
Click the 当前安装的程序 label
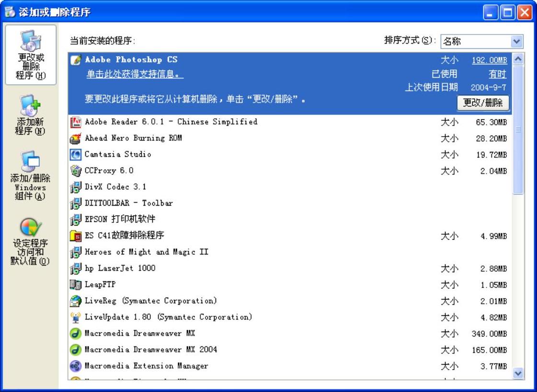click(x=103, y=41)
